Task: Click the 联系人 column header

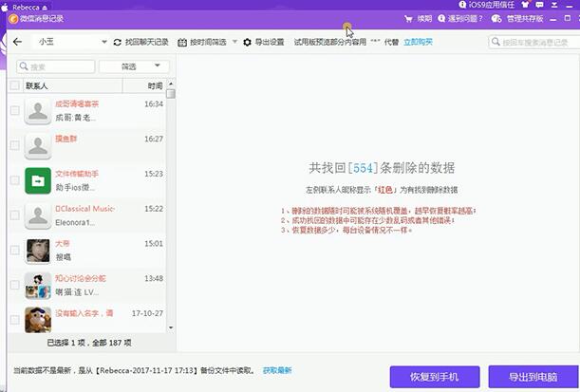Action: pyautogui.click(x=38, y=85)
